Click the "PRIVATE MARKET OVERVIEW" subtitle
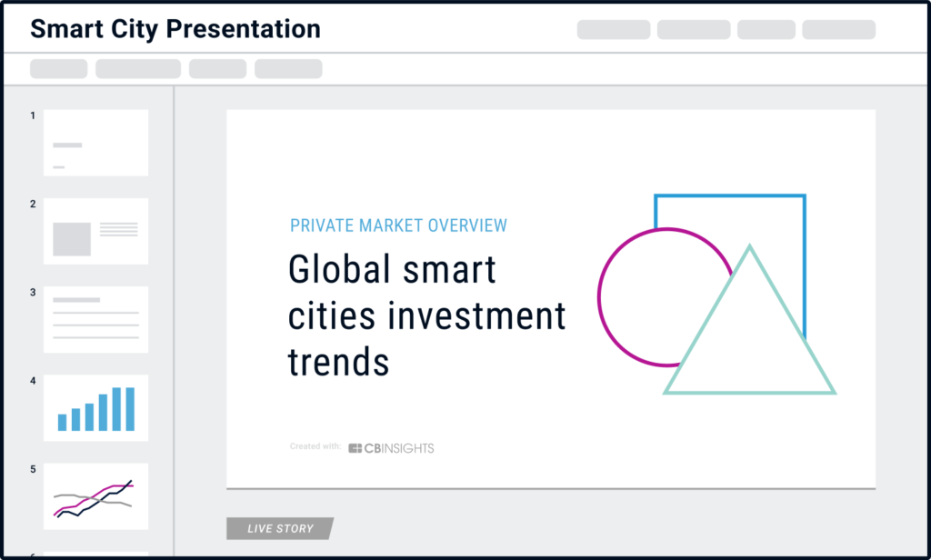 coord(398,225)
